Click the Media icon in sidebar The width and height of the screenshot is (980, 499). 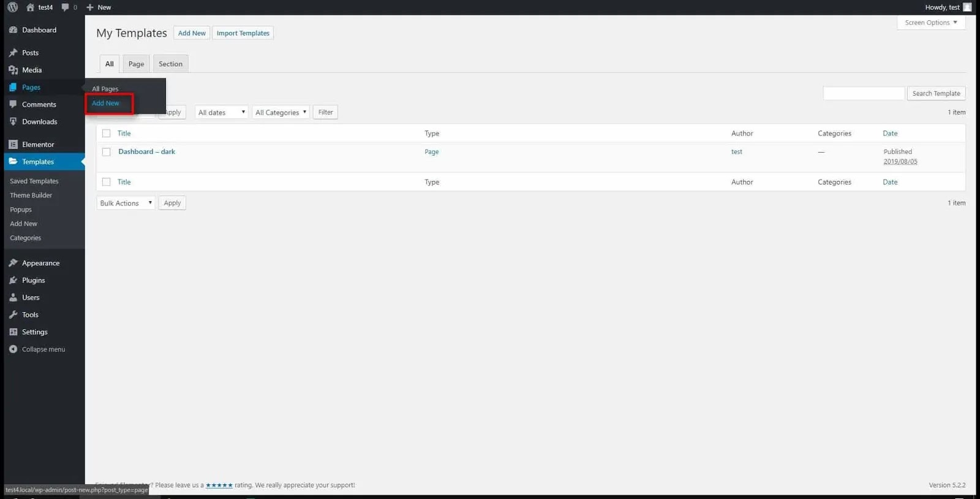(13, 70)
